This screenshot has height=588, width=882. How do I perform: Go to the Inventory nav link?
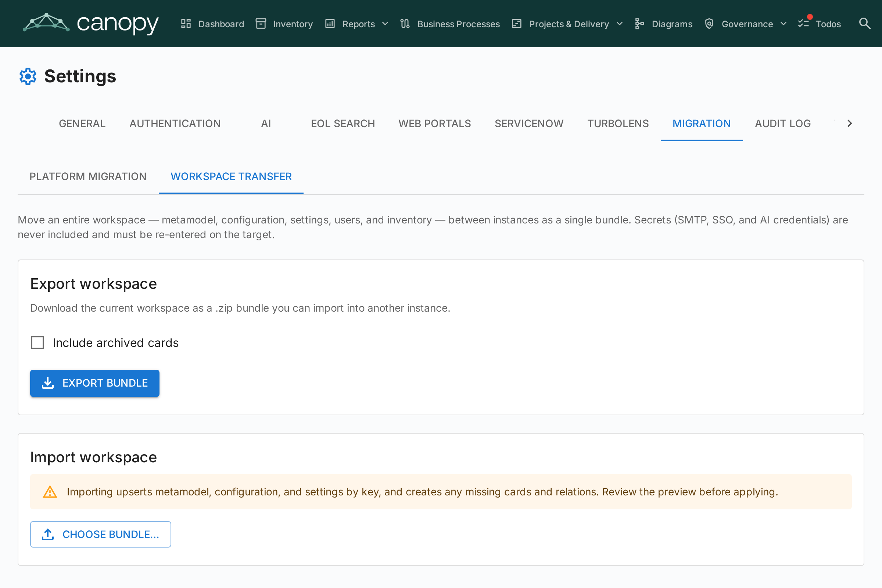293,24
